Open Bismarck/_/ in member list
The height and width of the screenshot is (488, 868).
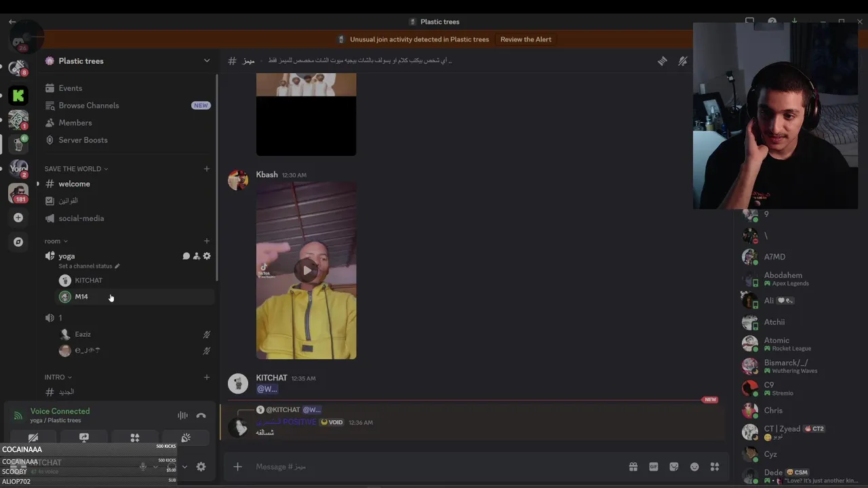[x=800, y=366]
